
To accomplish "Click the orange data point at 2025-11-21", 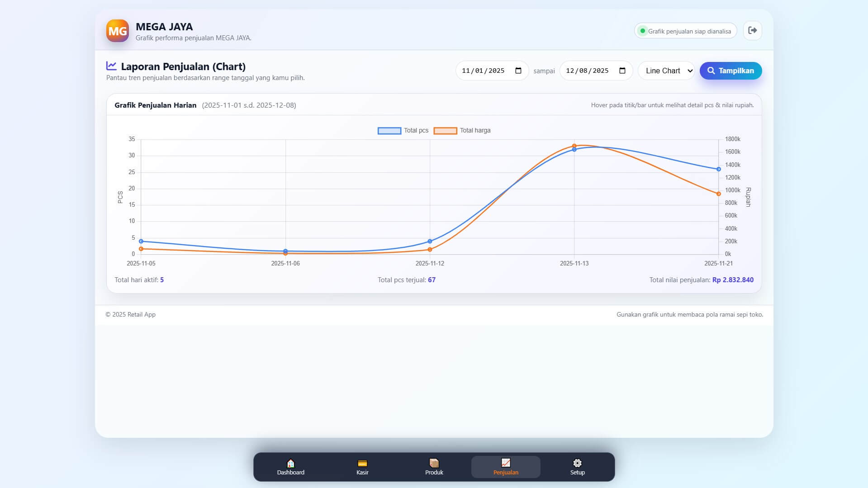I will pos(718,194).
